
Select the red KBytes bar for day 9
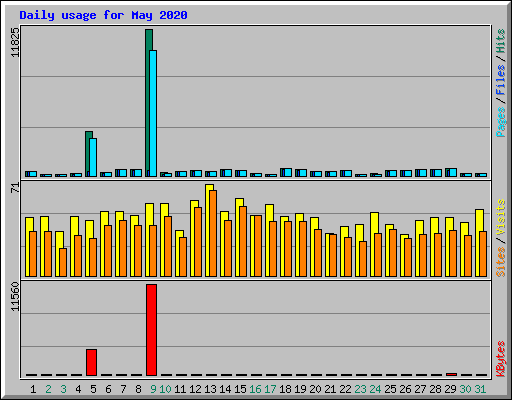(x=151, y=330)
